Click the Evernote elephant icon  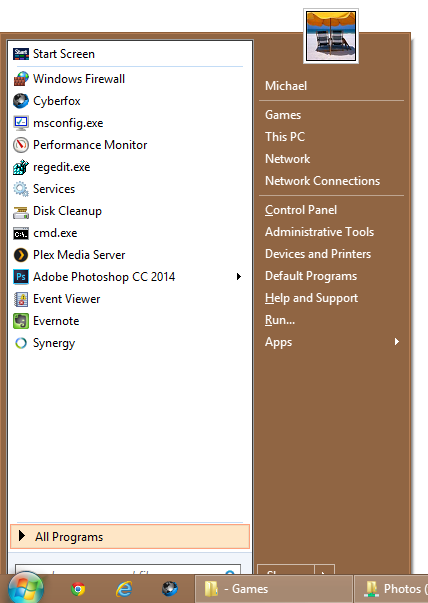pyautogui.click(x=21, y=321)
